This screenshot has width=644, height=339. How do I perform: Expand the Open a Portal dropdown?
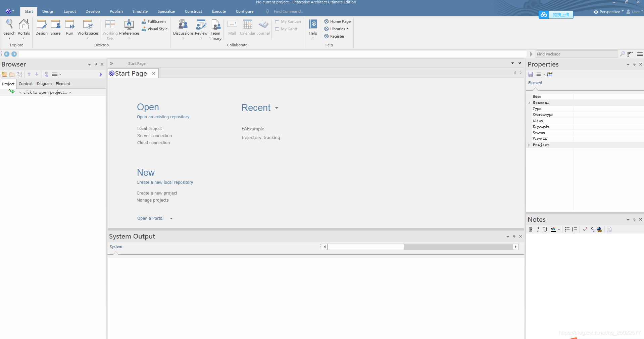(x=171, y=218)
